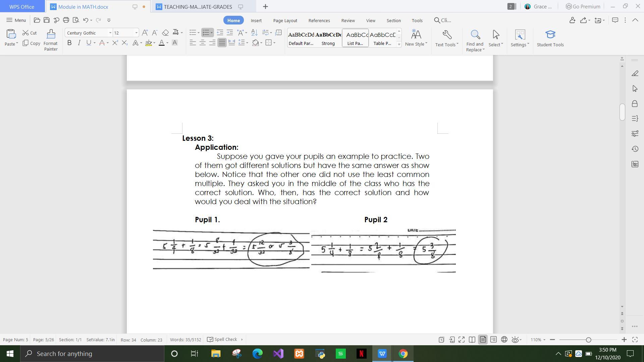Open Find and Replace tool
This screenshot has height=362, width=644.
click(475, 40)
